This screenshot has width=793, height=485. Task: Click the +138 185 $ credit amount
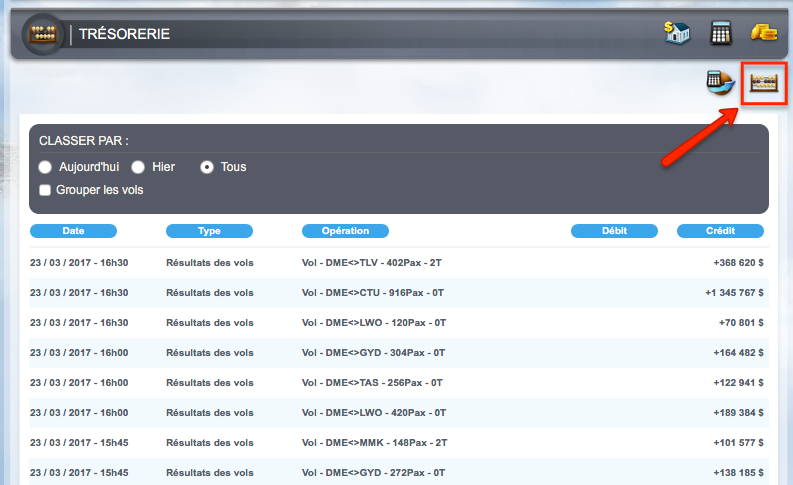(738, 473)
